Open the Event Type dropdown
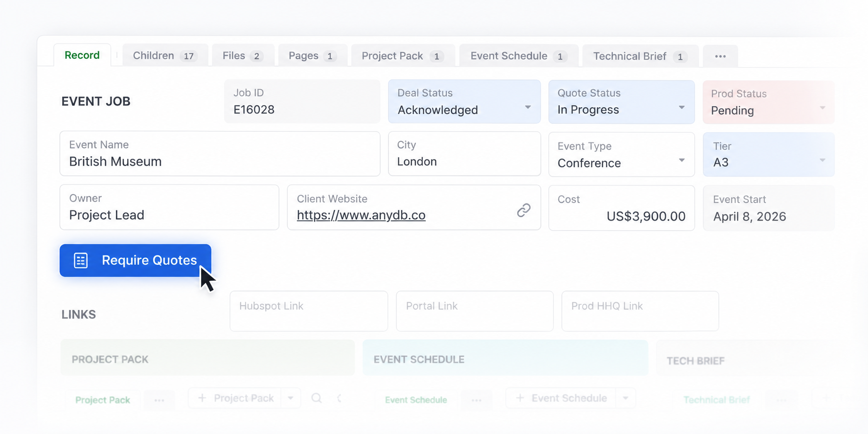Screen dimensions: 868x434 [621, 154]
